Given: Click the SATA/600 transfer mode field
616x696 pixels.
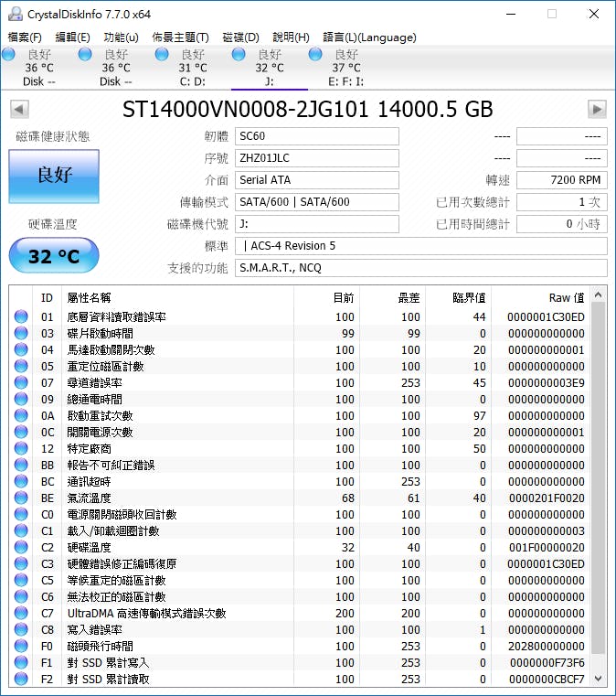Looking at the screenshot, I should (316, 202).
